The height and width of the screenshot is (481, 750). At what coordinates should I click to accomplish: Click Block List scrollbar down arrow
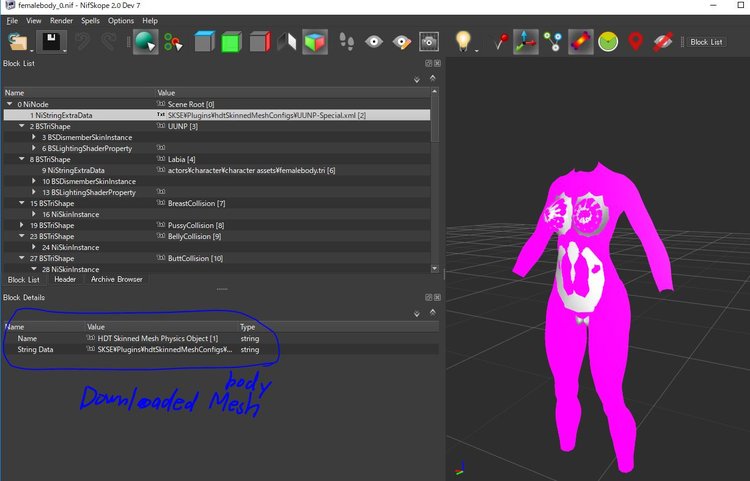(x=434, y=269)
